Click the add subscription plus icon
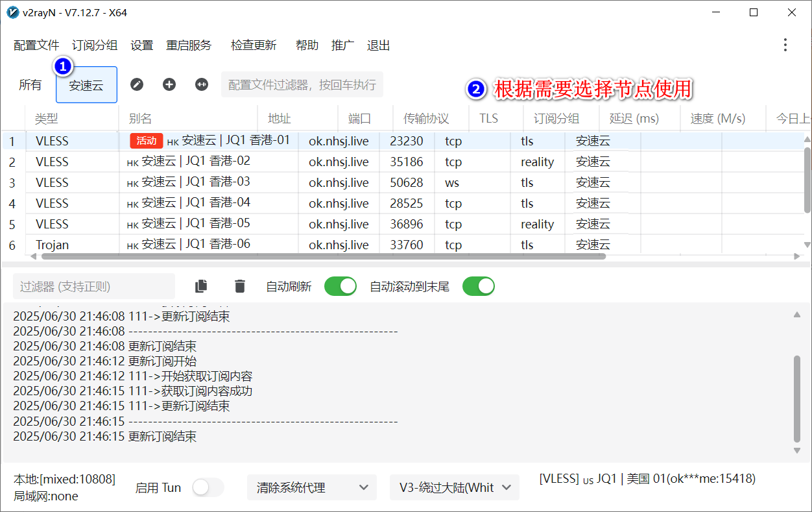Viewport: 812px width, 512px height. click(169, 84)
